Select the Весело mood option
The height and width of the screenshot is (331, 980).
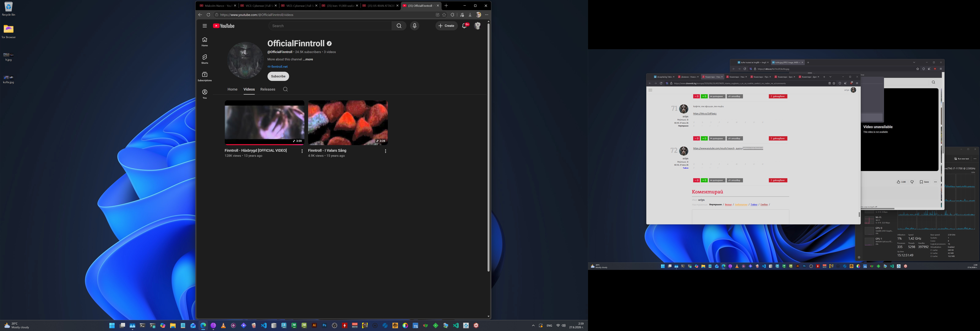click(728, 205)
